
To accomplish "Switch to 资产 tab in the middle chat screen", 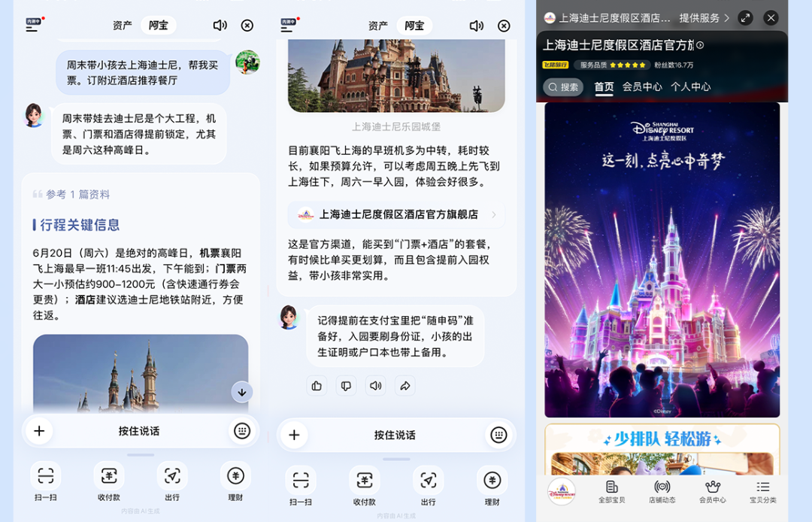I will click(x=378, y=26).
